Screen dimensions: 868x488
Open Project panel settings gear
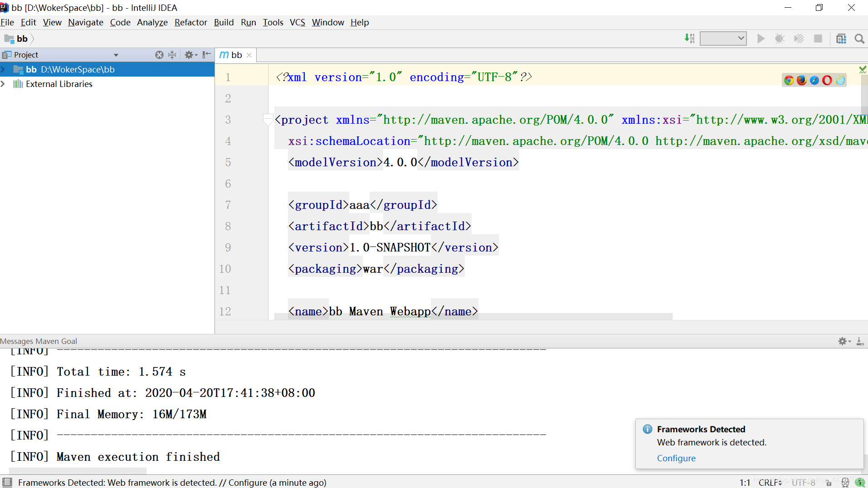[x=190, y=55]
